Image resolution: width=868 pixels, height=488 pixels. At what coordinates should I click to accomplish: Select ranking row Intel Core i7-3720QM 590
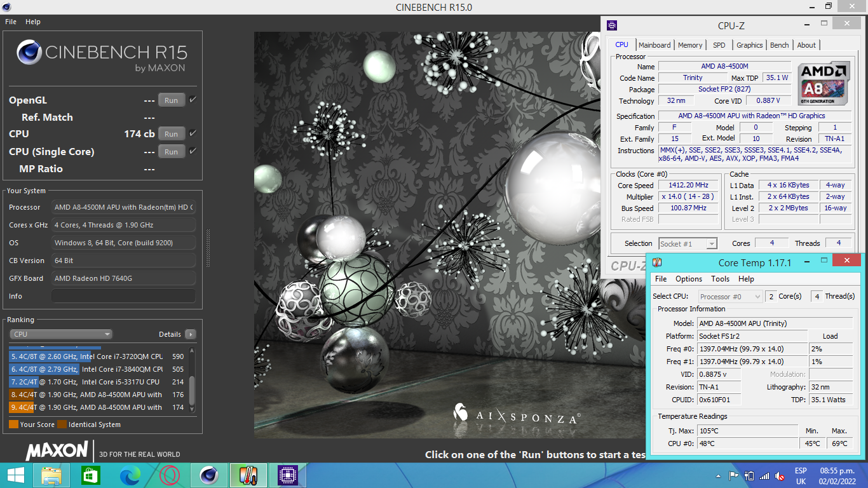[x=97, y=356]
